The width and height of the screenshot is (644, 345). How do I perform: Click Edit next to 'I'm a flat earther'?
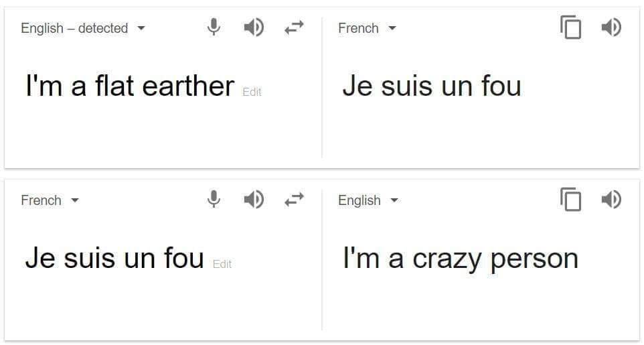pyautogui.click(x=252, y=92)
